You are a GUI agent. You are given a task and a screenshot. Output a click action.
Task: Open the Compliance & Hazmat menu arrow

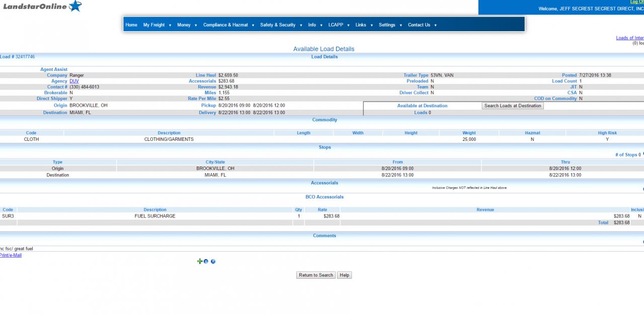click(x=253, y=25)
